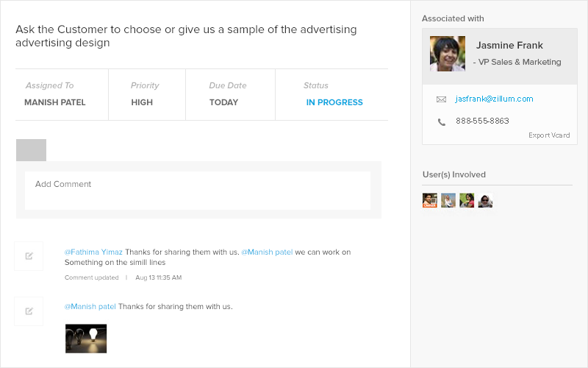
Task: Open the lightbulb image attachment thumbnail
Action: pyautogui.click(x=86, y=339)
